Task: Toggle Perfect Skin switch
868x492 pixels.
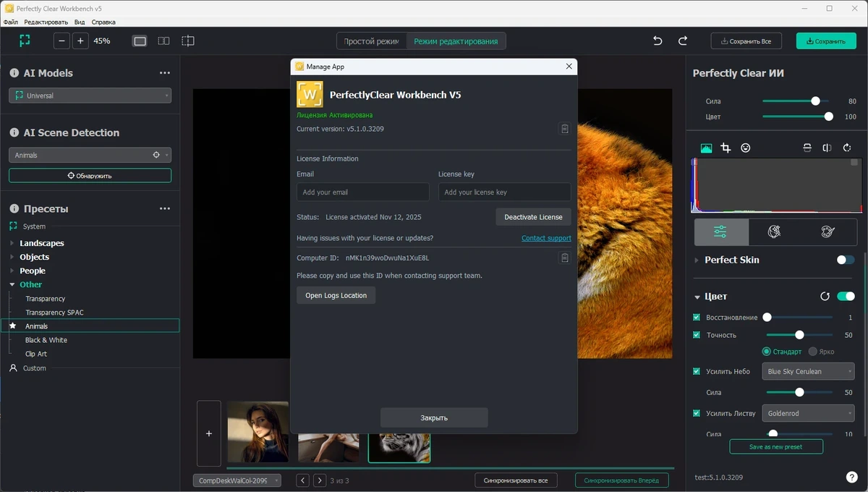Action: (x=846, y=260)
